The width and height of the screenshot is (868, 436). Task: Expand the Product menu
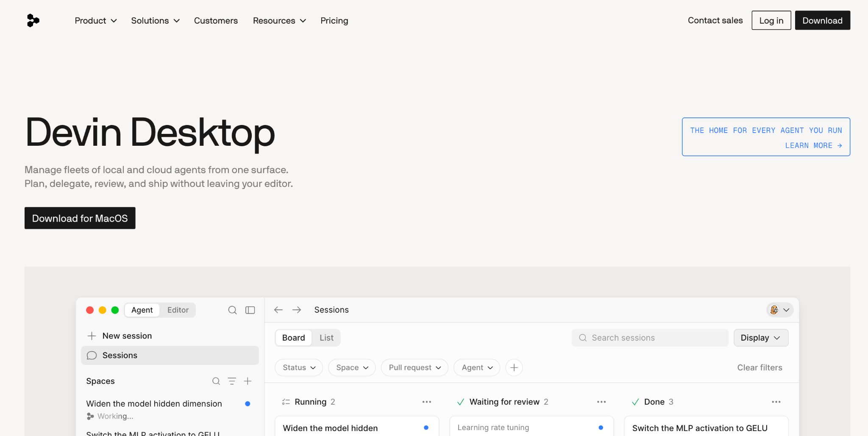96,21
